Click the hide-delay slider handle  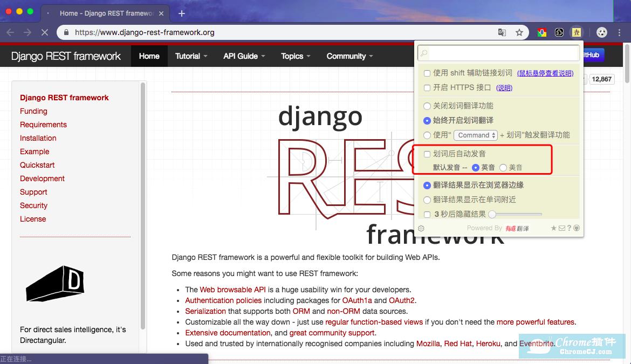(x=492, y=215)
